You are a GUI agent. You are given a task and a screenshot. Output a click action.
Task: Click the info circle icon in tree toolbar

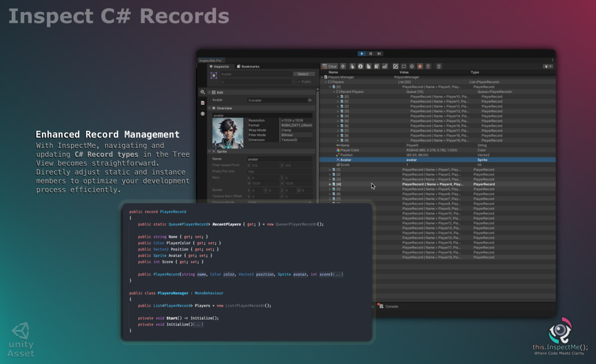coord(361,66)
